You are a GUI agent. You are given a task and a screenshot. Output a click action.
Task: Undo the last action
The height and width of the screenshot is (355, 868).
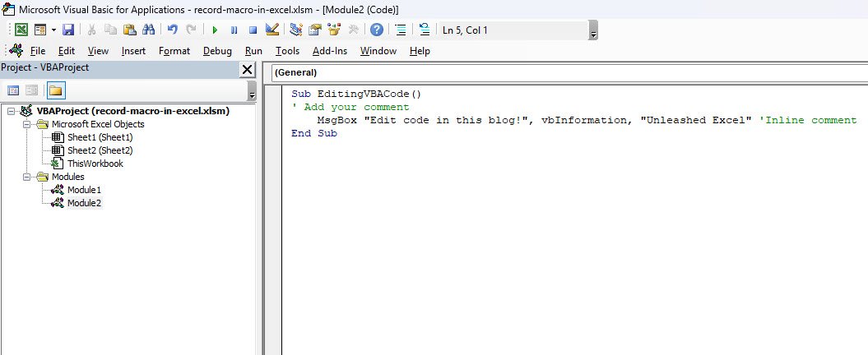click(173, 30)
